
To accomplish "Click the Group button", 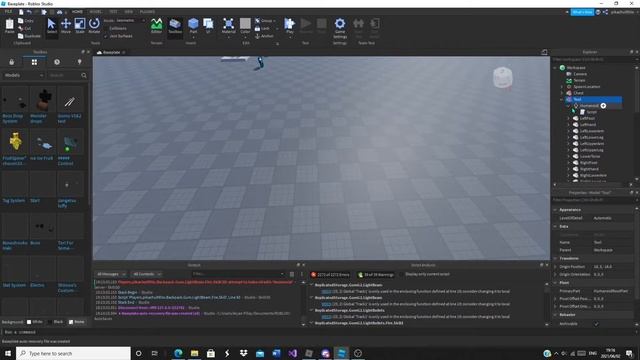I will pos(265,20).
